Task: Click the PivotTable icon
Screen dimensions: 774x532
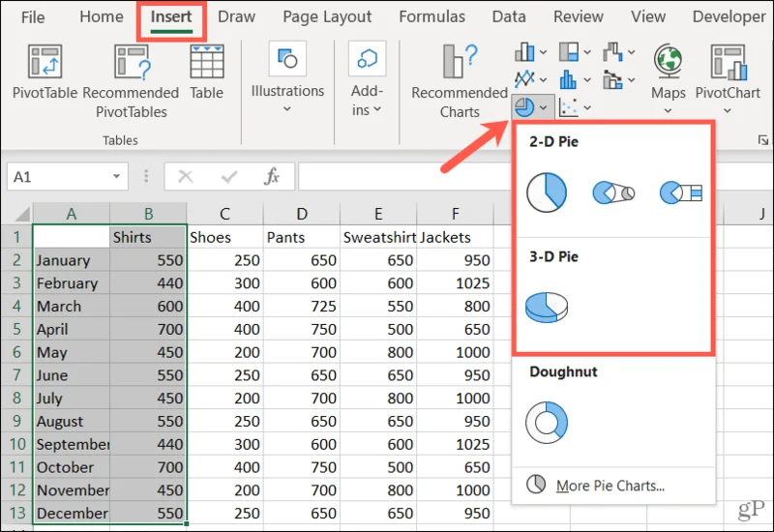Action: pyautogui.click(x=45, y=62)
